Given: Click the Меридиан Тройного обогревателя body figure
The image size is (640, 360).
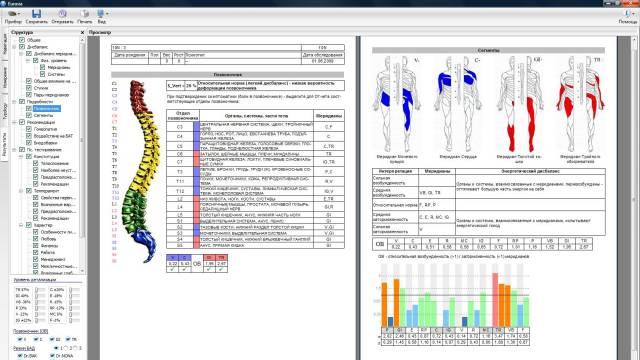Looking at the screenshot, I should pos(580,104).
